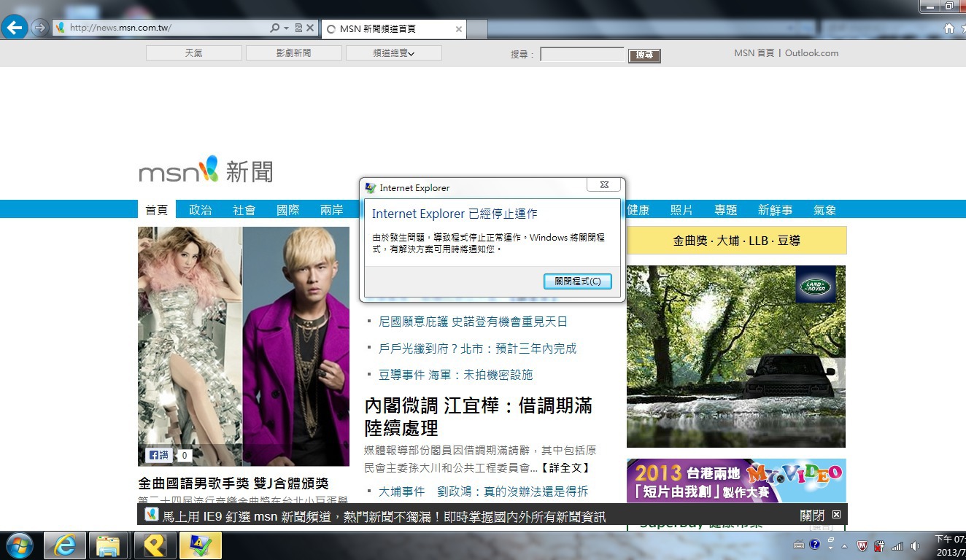Click the blue help question mark icon
This screenshot has height=560, width=966.
point(815,545)
